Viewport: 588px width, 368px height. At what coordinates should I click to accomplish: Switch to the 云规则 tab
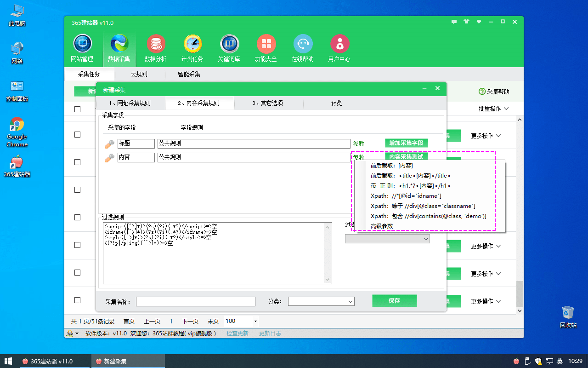139,74
